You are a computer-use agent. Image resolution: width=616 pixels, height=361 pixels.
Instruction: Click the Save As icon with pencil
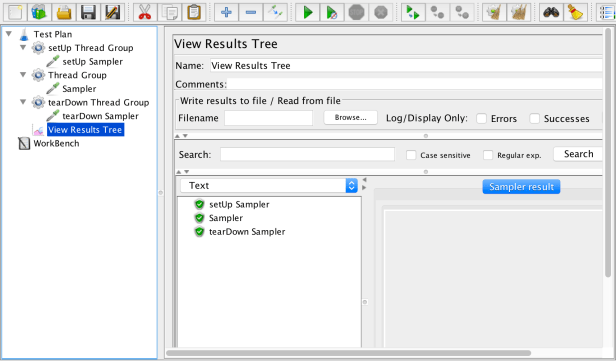tap(112, 13)
